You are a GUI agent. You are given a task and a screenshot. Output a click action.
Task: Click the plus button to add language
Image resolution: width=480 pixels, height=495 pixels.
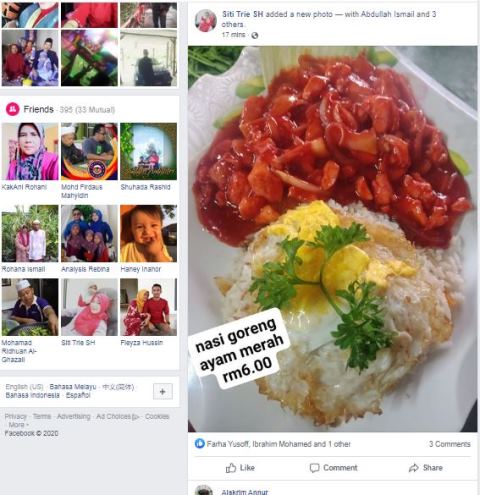(163, 391)
